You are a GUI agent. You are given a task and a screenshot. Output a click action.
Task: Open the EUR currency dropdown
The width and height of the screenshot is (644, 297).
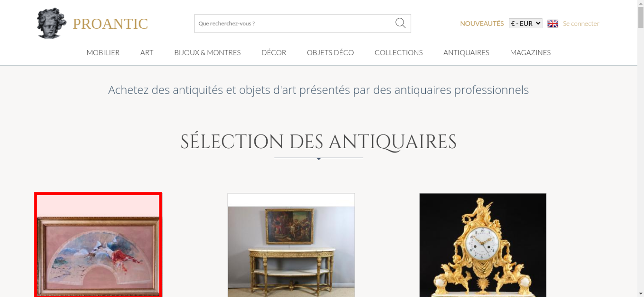tap(525, 23)
